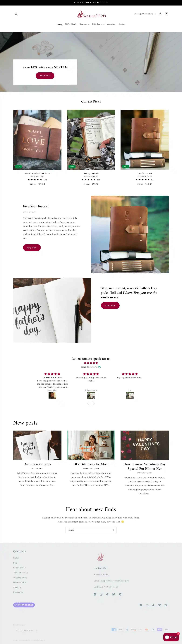Open Pinterest icon under Contact Us
The image size is (182, 644).
120,594
